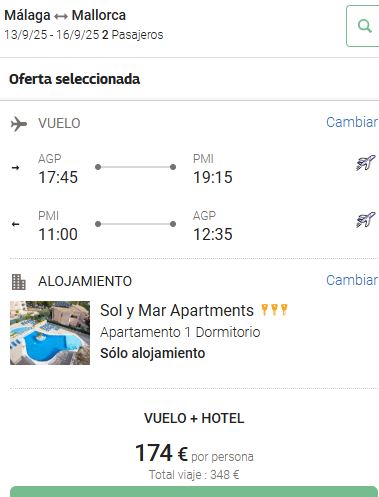Screen dimensions: 379x497
Task: Click the 12:35 AGP arrival time
Action: click(x=213, y=234)
